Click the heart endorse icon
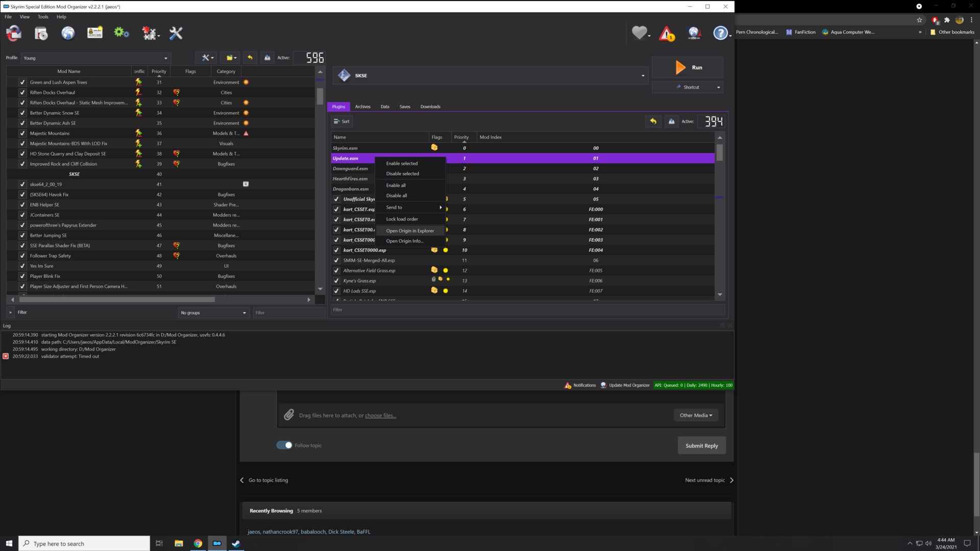The image size is (980, 551). (x=640, y=33)
